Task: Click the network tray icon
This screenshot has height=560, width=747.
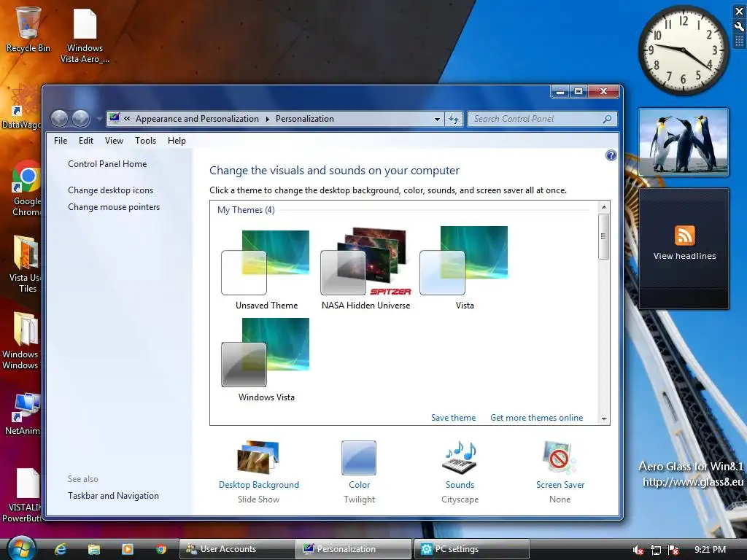Action: pyautogui.click(x=656, y=550)
